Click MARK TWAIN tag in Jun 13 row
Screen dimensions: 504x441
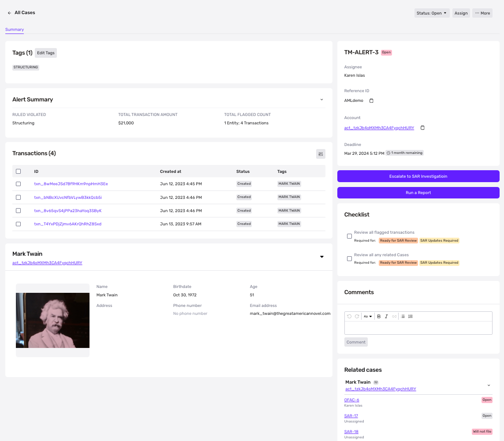pyautogui.click(x=289, y=224)
